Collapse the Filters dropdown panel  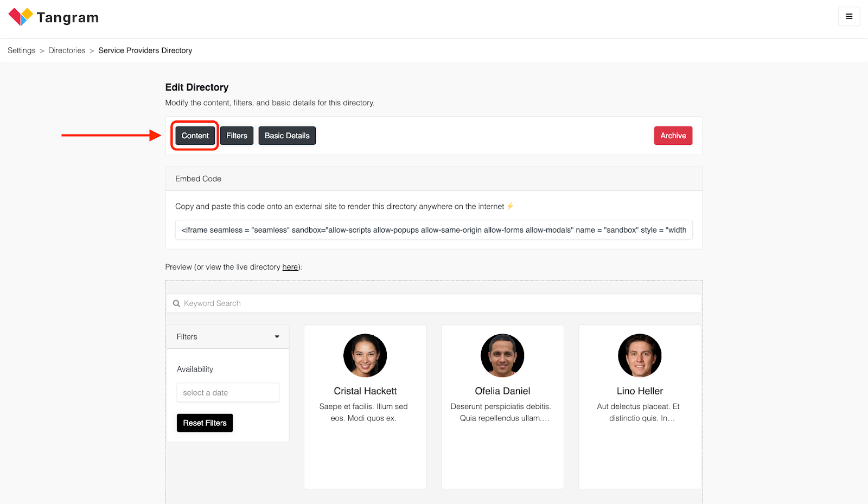[x=228, y=337]
